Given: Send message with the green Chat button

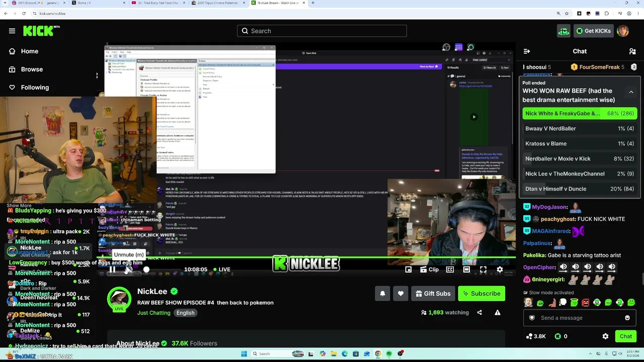Looking at the screenshot, I should point(626,336).
